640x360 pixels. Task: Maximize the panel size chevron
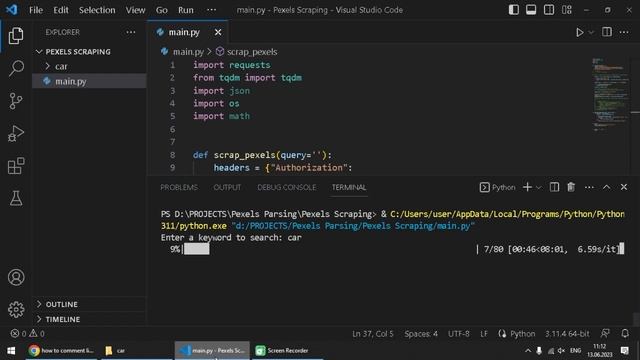607,187
